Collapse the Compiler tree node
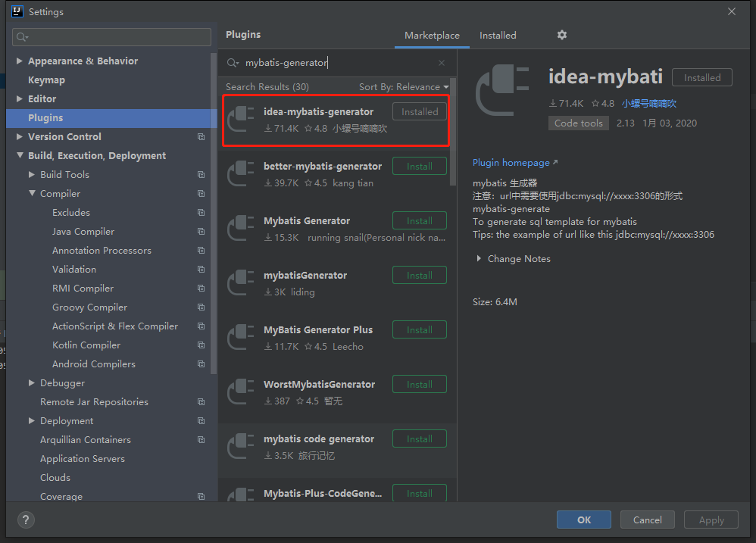Image resolution: width=756 pixels, height=543 pixels. (32, 194)
